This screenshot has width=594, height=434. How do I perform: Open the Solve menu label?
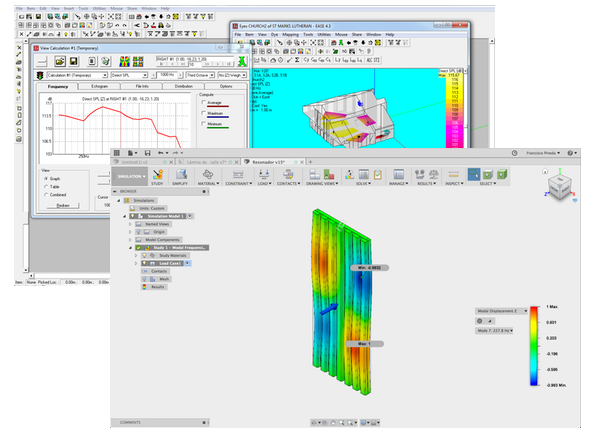(x=363, y=183)
